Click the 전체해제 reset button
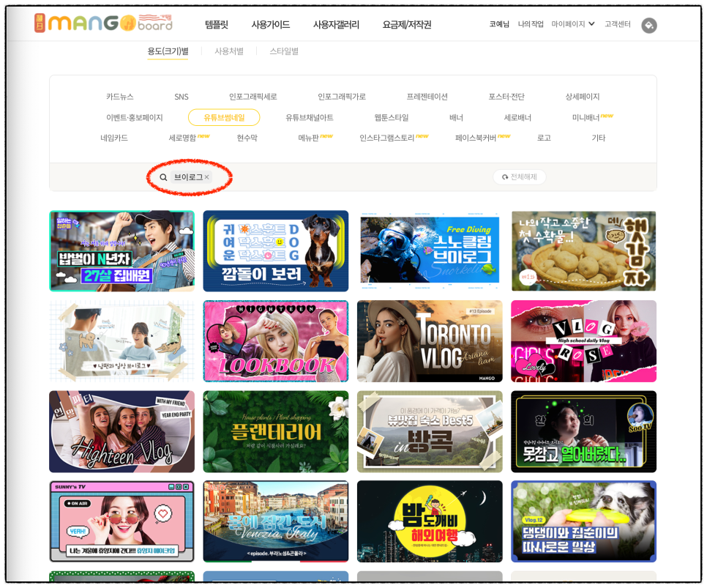The image size is (707, 588). (520, 177)
